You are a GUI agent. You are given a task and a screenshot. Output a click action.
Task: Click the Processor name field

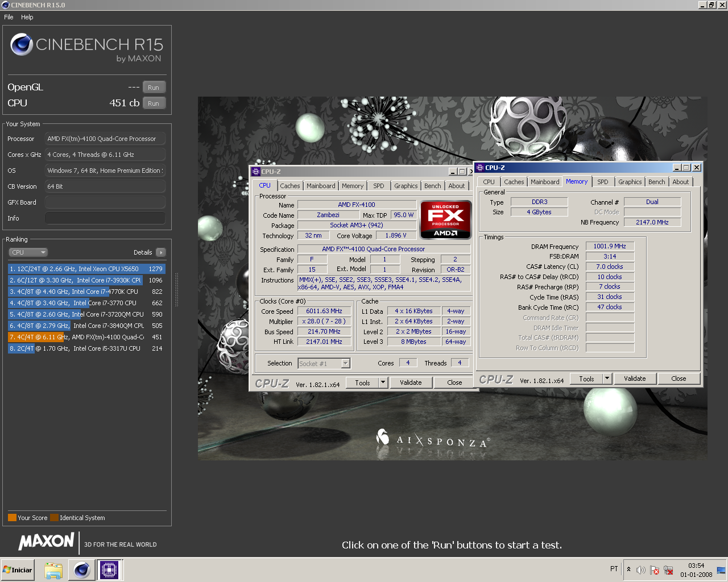(105, 139)
